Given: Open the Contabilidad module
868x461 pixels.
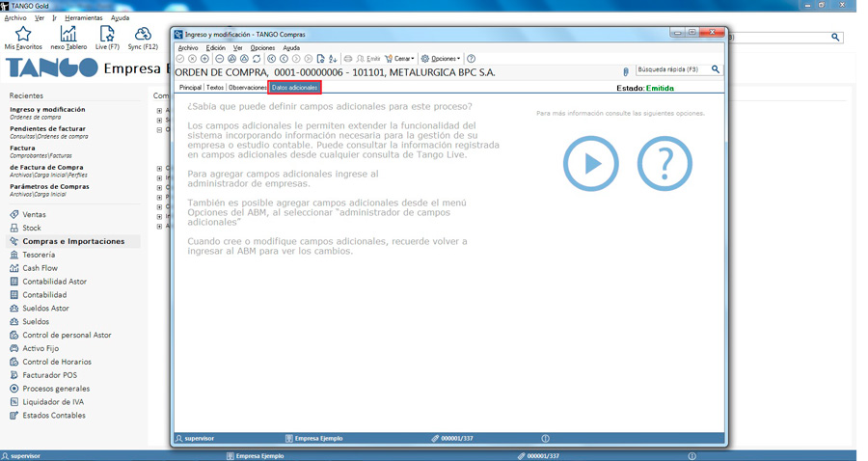Looking at the screenshot, I should pyautogui.click(x=39, y=295).
